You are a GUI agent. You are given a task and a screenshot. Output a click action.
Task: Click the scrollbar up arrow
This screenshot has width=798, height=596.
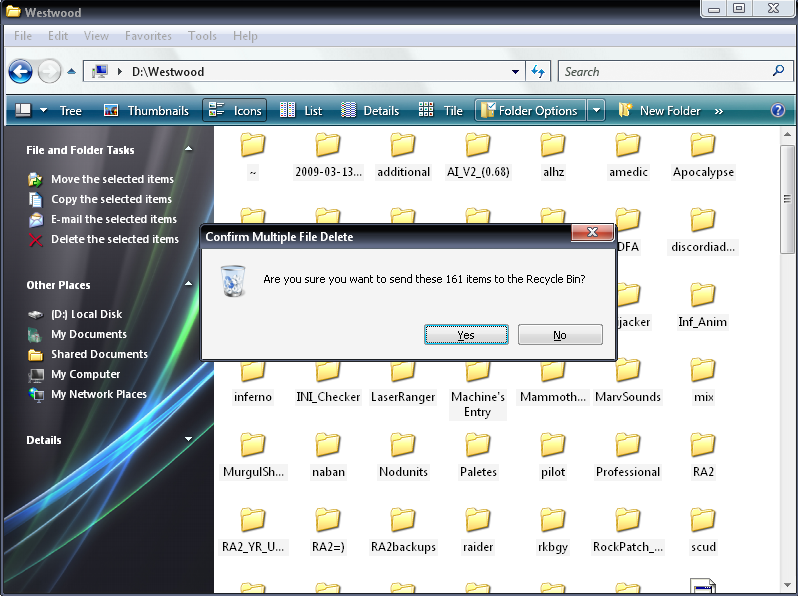787,135
